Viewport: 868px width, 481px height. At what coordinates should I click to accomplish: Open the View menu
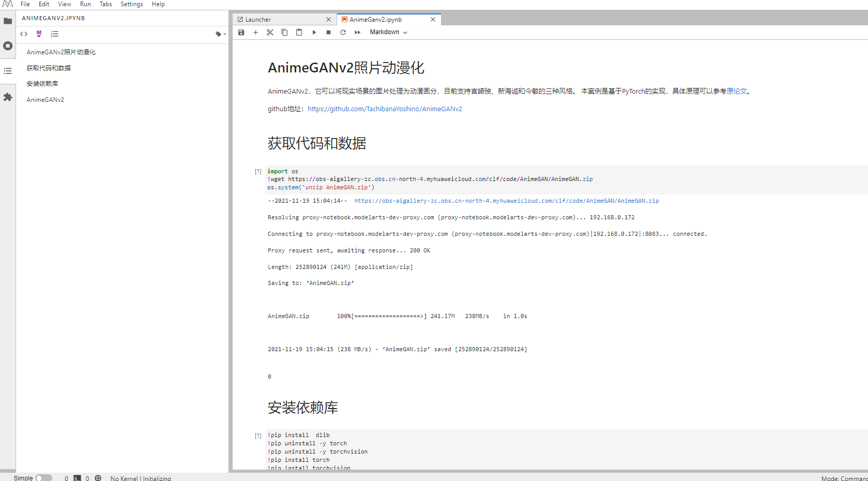tap(64, 4)
